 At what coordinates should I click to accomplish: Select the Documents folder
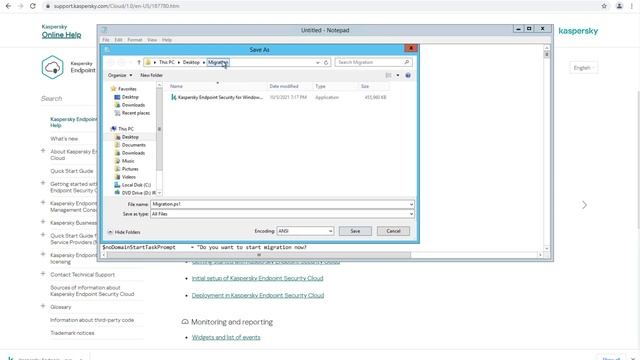[x=133, y=145]
